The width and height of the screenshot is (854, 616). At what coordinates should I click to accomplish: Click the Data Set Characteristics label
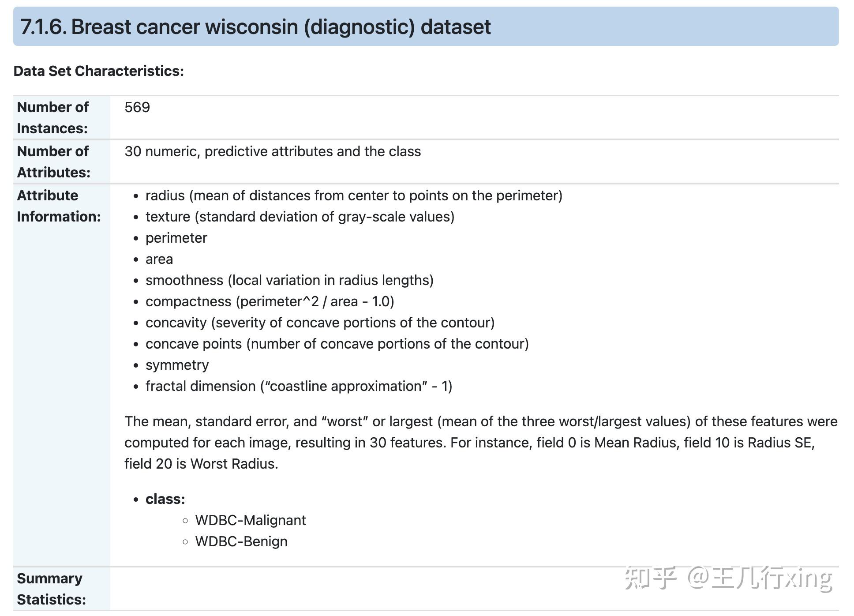click(98, 71)
